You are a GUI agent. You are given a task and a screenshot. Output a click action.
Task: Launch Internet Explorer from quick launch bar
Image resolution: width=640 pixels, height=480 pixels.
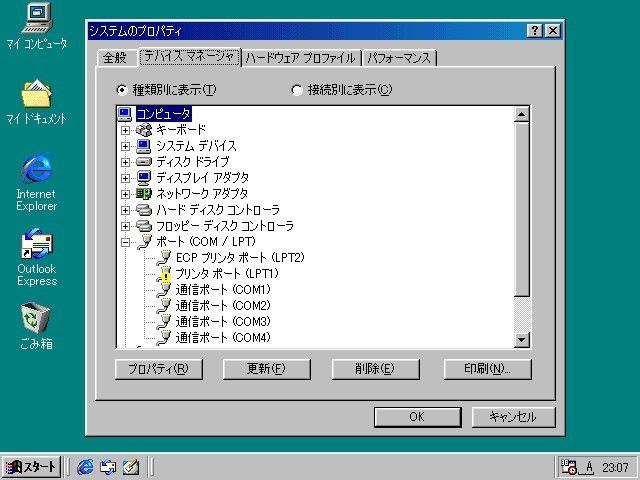[85, 467]
